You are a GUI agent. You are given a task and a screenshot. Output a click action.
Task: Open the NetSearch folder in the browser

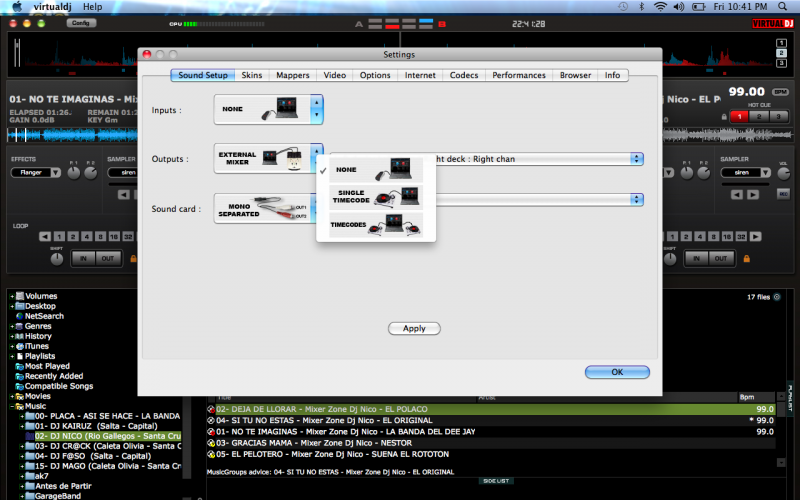point(44,316)
